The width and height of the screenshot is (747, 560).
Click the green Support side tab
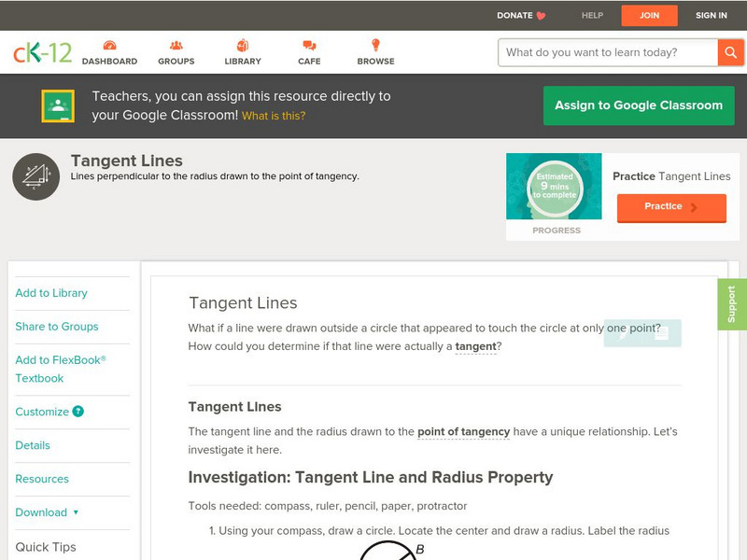click(x=732, y=304)
